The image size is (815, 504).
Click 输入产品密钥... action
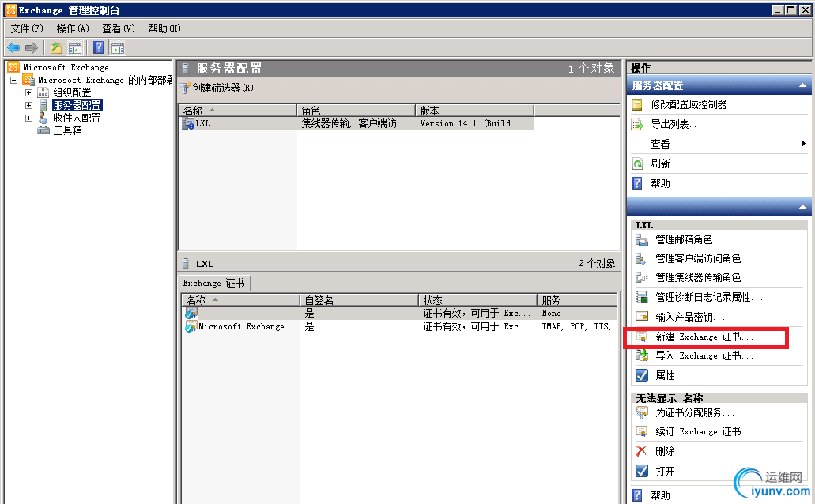click(690, 317)
